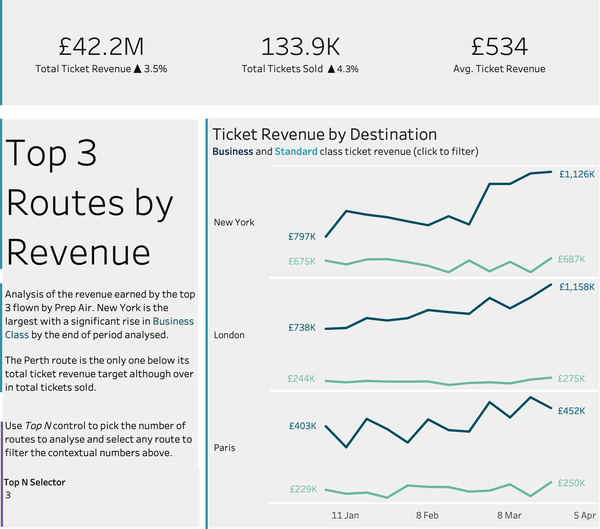This screenshot has width=600, height=529.
Task: Click New York's £1,126K business end label
Action: pyautogui.click(x=576, y=173)
